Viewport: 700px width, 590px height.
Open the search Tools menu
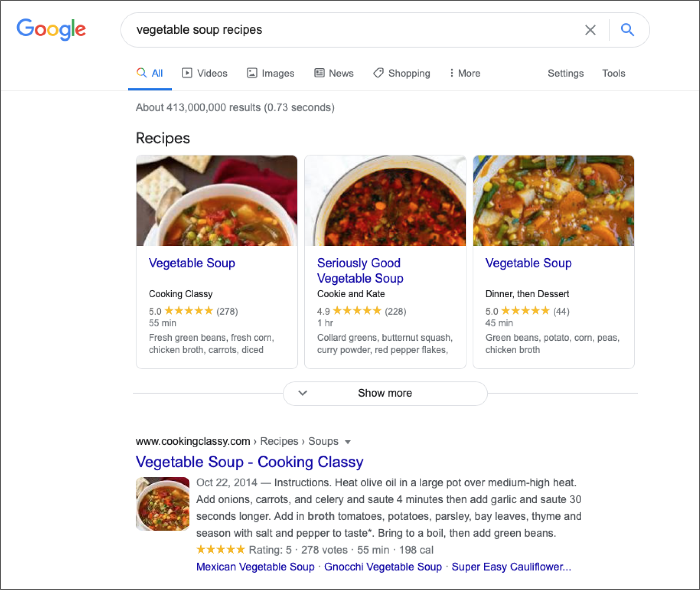click(x=613, y=73)
